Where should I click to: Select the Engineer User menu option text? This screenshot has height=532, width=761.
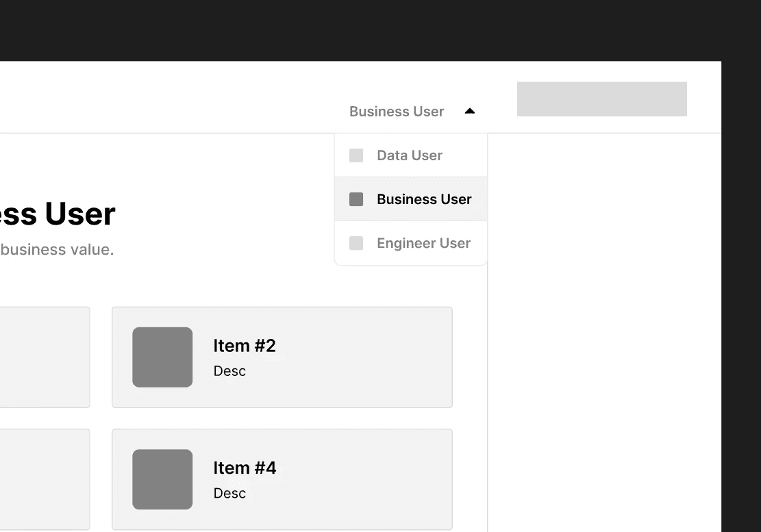(x=423, y=243)
